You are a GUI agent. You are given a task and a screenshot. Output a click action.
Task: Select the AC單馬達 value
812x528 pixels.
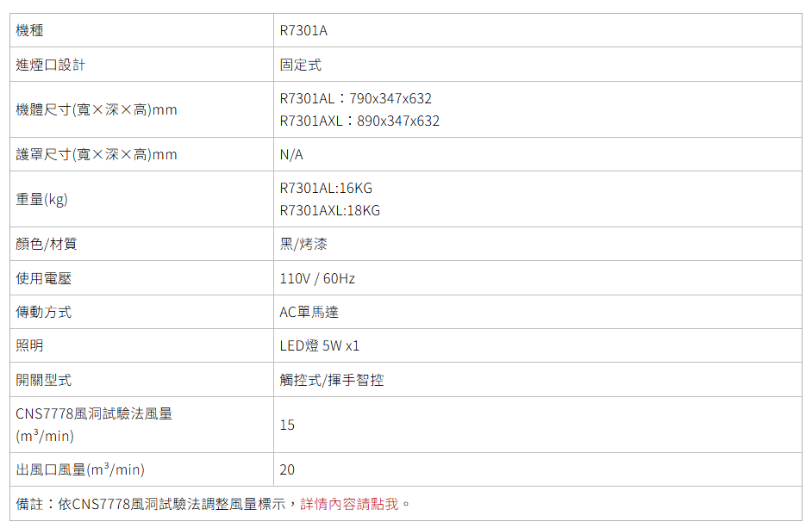(309, 313)
